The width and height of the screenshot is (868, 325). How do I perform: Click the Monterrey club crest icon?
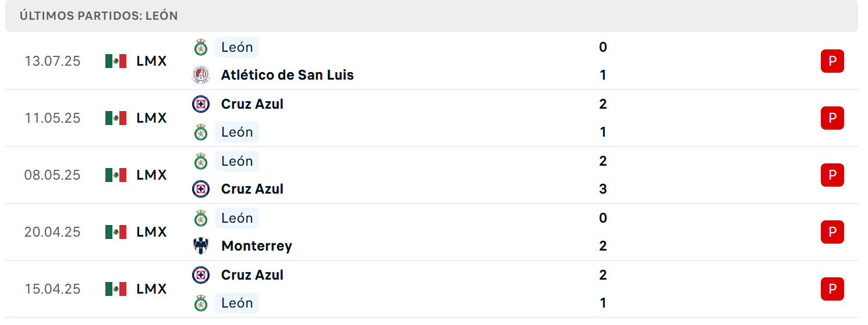click(x=201, y=246)
